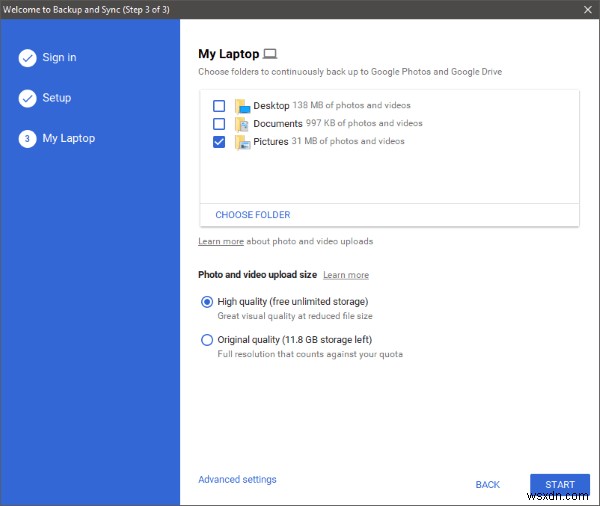The width and height of the screenshot is (600, 506).
Task: Open Learn more about photo and video uploads
Action: (221, 242)
